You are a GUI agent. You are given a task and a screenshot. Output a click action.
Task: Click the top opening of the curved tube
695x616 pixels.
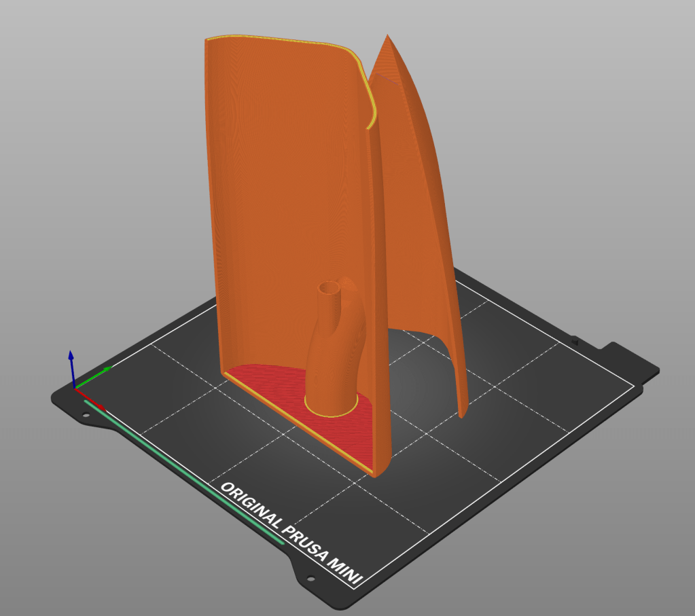[x=330, y=289]
